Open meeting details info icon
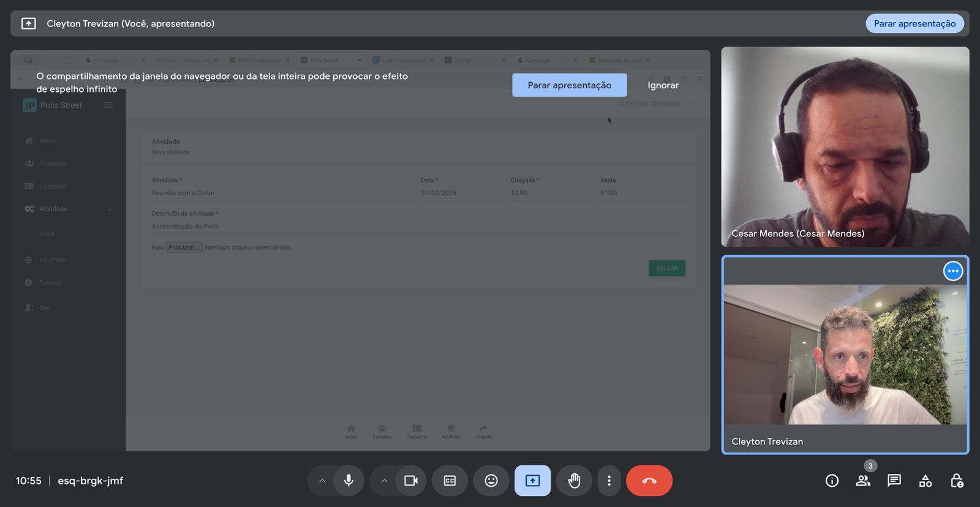Image resolution: width=980 pixels, height=507 pixels. 832,481
